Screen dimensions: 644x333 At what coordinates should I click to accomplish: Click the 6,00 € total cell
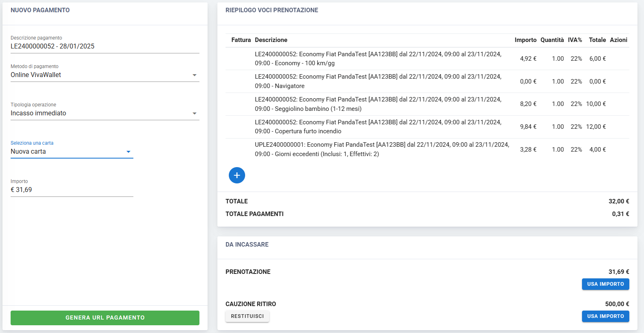pos(598,59)
